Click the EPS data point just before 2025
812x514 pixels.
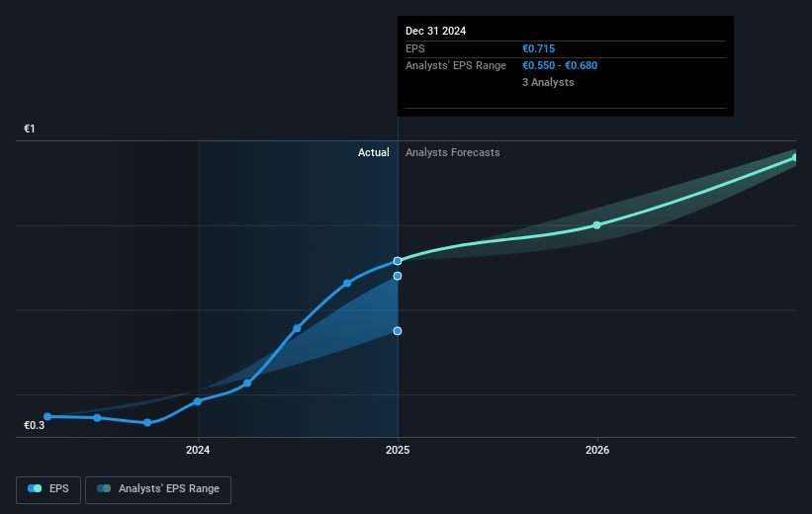coord(347,283)
